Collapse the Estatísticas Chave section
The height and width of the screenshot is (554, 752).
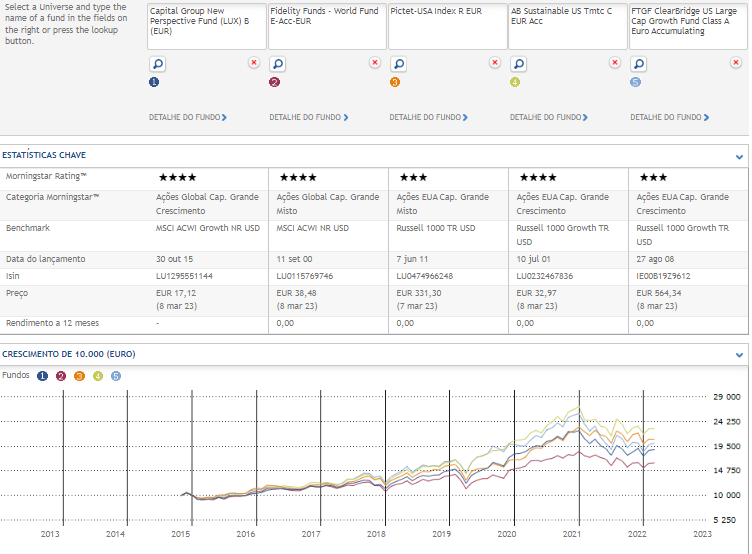pyautogui.click(x=739, y=156)
